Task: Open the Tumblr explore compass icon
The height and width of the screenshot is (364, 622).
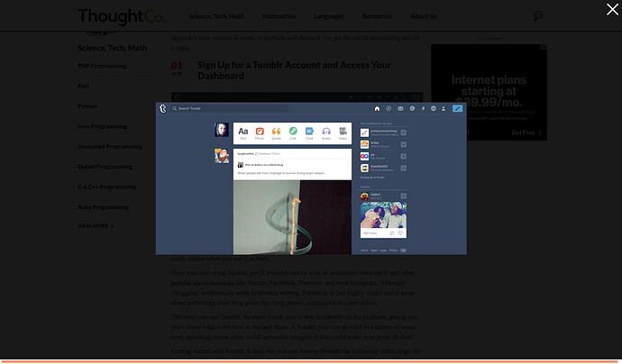Action: point(389,108)
